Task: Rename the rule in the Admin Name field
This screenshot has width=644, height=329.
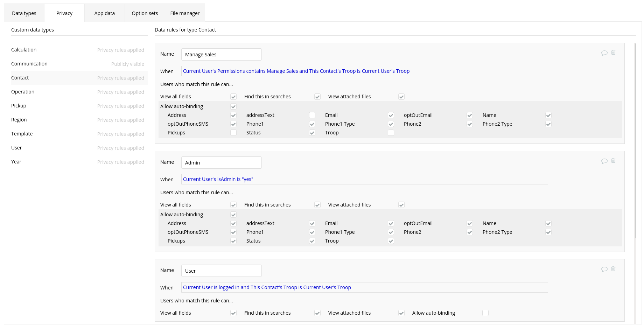Action: tap(221, 162)
